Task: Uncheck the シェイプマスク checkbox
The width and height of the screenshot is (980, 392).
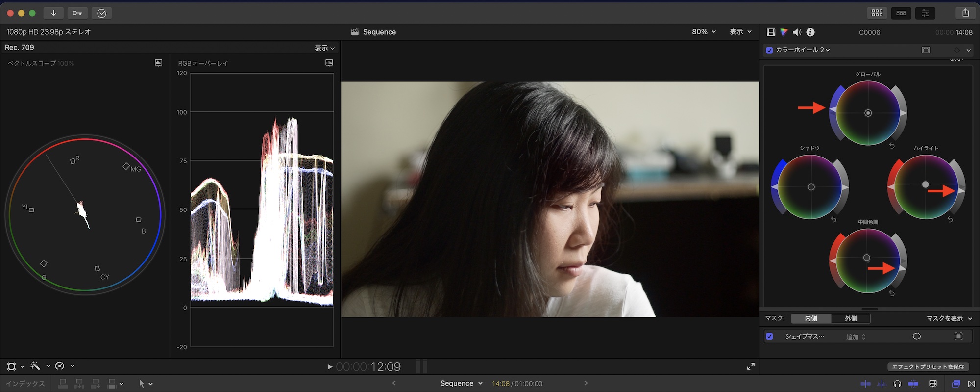Action: [x=769, y=336]
